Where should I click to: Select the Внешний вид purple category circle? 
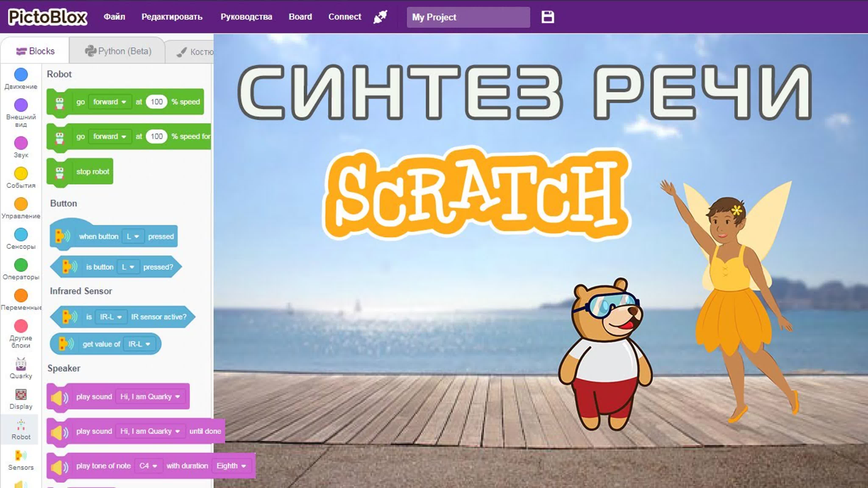click(21, 105)
